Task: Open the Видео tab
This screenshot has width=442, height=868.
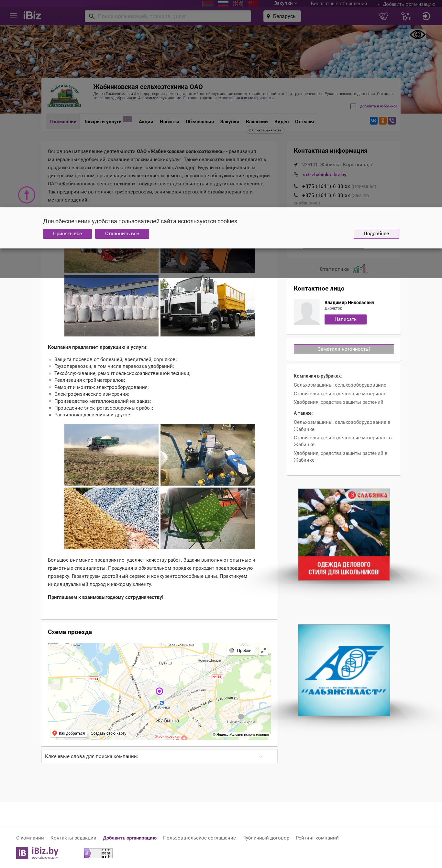Action: [x=281, y=122]
